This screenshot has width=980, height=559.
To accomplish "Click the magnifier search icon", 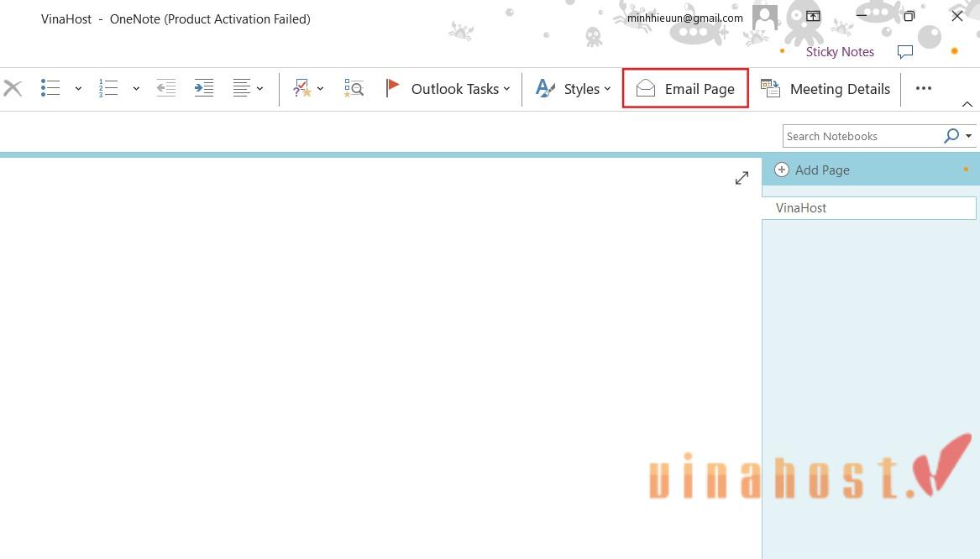I will pos(951,135).
